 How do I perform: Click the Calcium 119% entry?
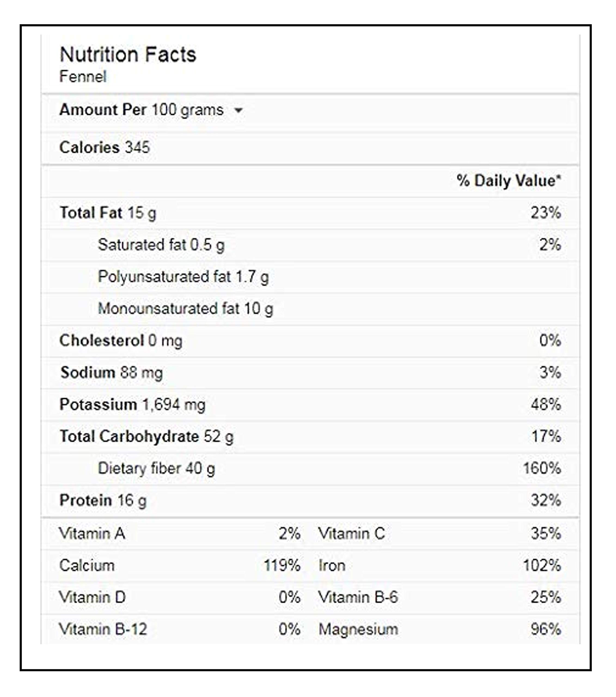click(180, 566)
